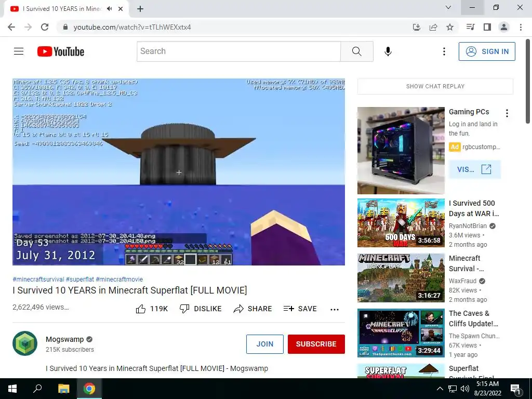Open the Mogswamp channel name link
Image resolution: width=532 pixels, height=399 pixels.
click(x=65, y=339)
